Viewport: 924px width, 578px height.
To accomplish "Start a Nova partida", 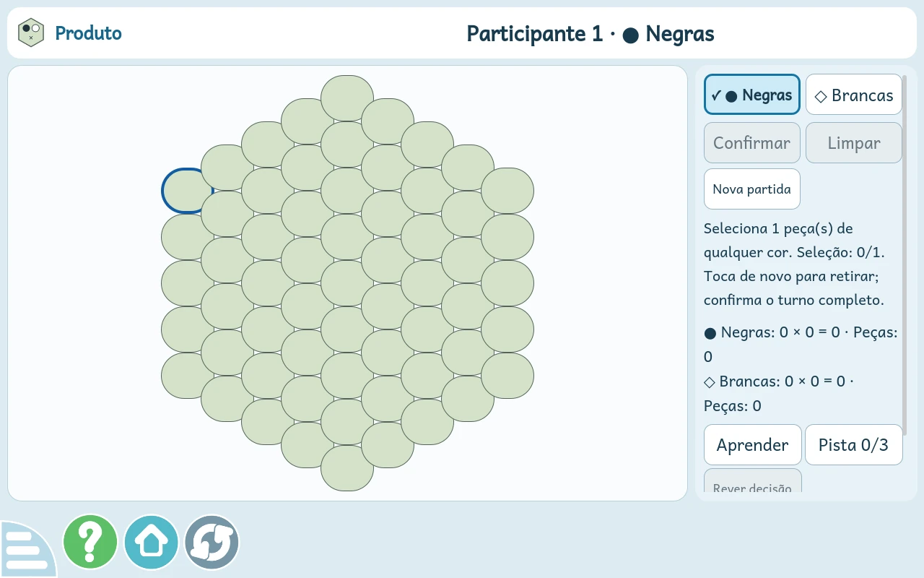I will point(752,189).
